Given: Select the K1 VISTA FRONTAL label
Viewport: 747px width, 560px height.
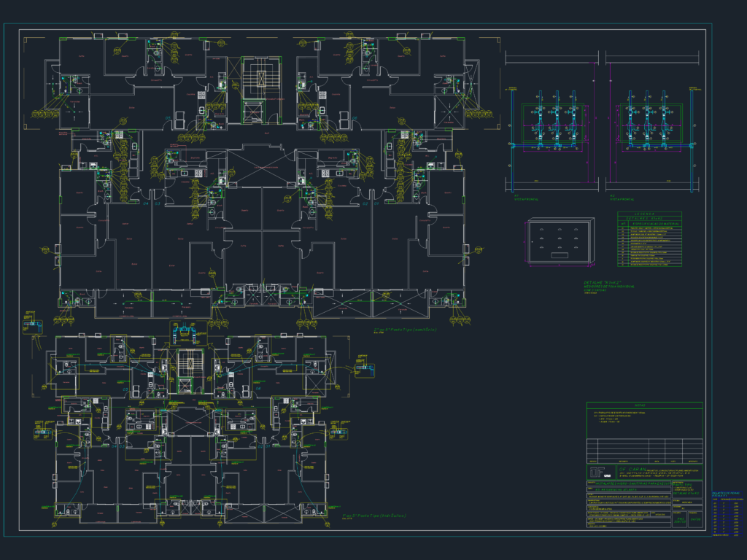Looking at the screenshot, I should pyautogui.click(x=525, y=198).
